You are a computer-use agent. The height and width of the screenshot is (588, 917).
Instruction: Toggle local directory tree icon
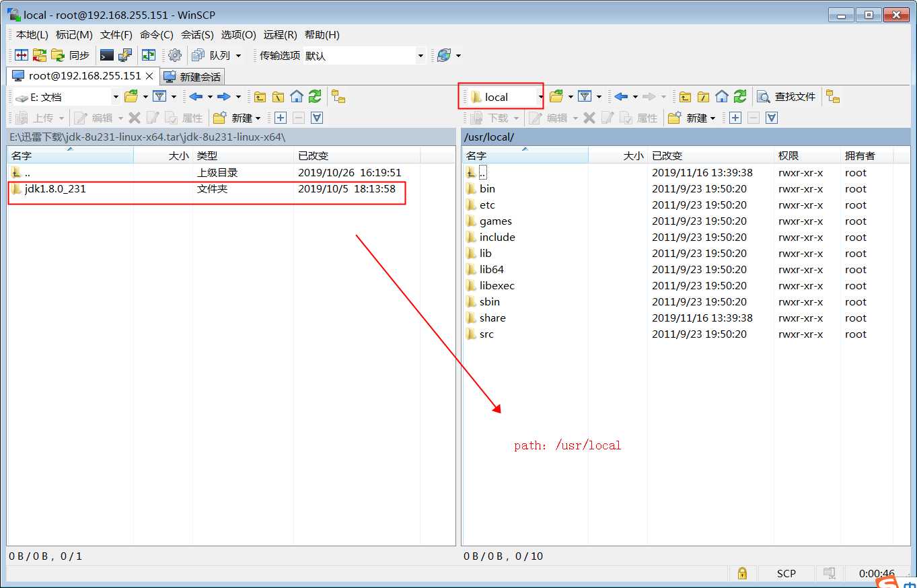(338, 97)
